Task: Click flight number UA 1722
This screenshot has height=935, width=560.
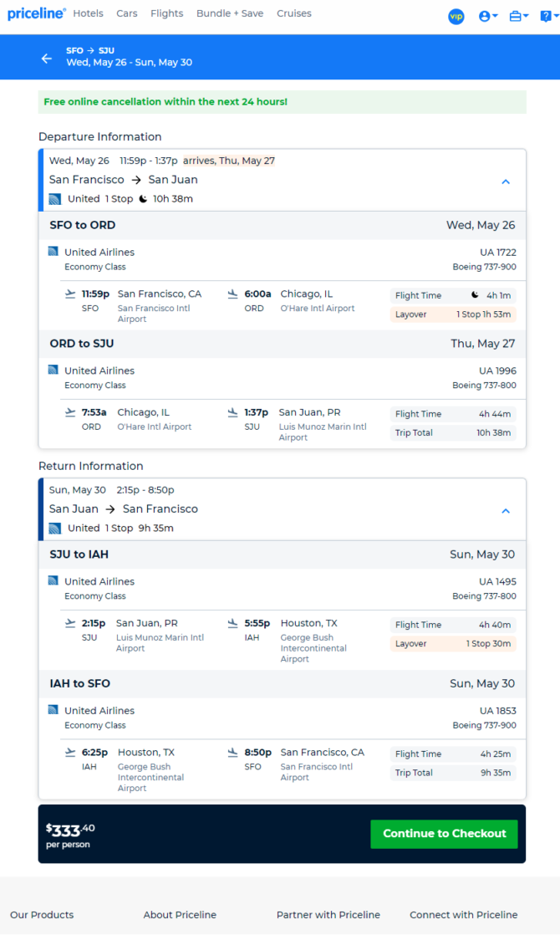Action: point(498,253)
